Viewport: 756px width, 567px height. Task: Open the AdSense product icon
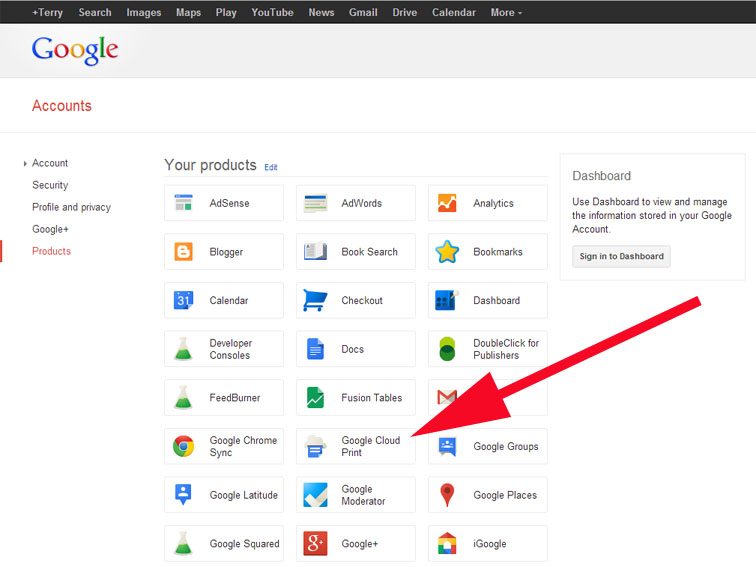click(x=183, y=203)
